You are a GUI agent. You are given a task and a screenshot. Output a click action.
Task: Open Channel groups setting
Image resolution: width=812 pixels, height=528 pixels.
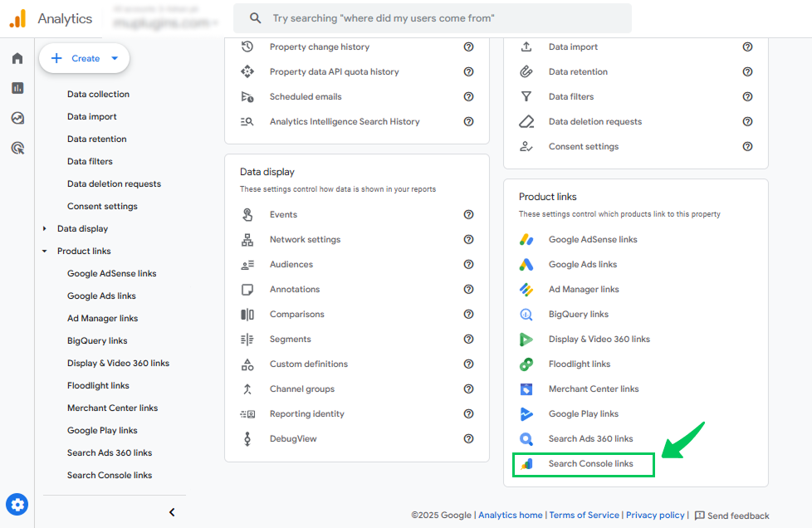pyautogui.click(x=302, y=389)
